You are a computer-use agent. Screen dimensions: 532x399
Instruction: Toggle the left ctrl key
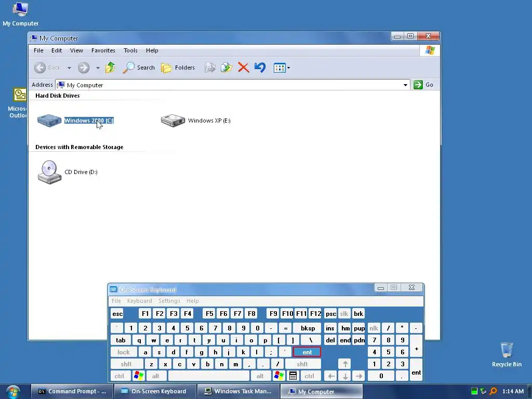119,376
